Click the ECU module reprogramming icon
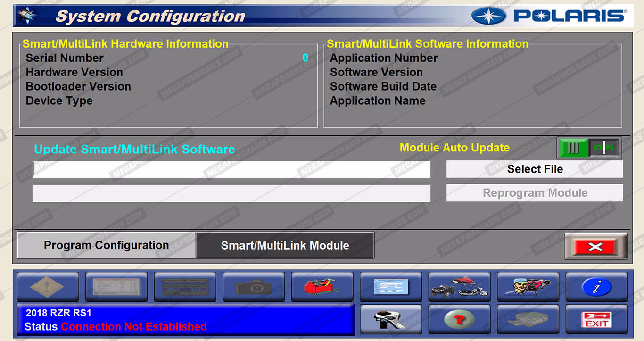The width and height of the screenshot is (644, 341). (528, 319)
